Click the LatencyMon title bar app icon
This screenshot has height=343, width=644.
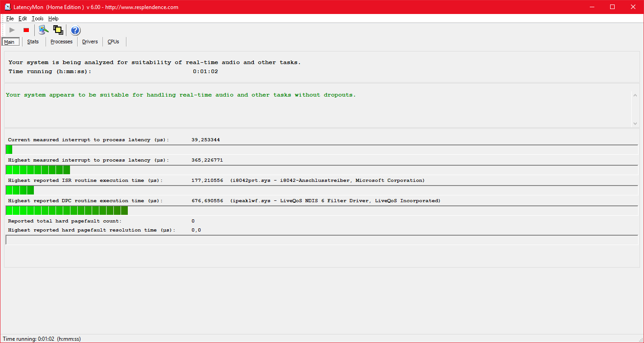click(8, 7)
